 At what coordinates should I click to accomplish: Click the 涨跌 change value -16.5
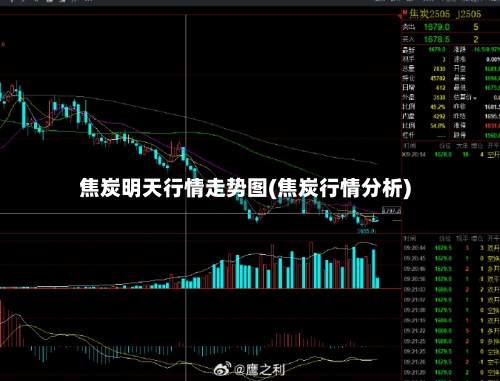(x=486, y=50)
